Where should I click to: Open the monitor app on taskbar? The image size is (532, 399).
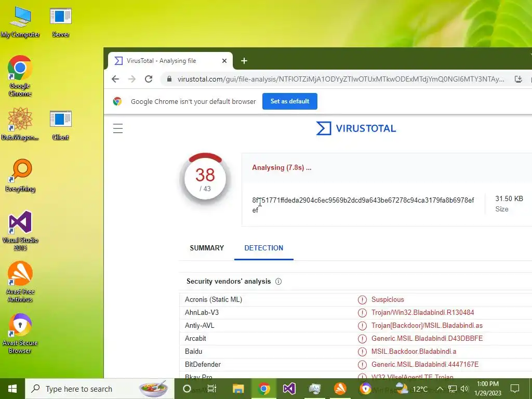[314, 389]
